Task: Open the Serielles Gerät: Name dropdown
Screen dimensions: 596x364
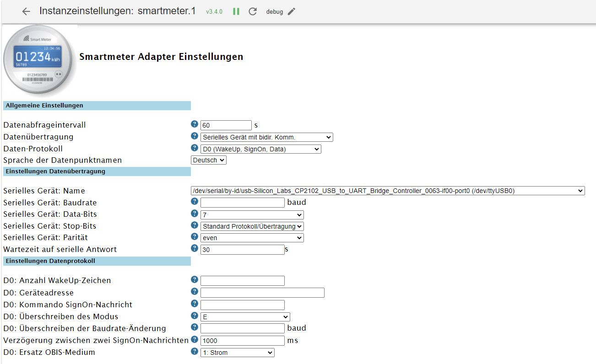Action: [x=388, y=191]
